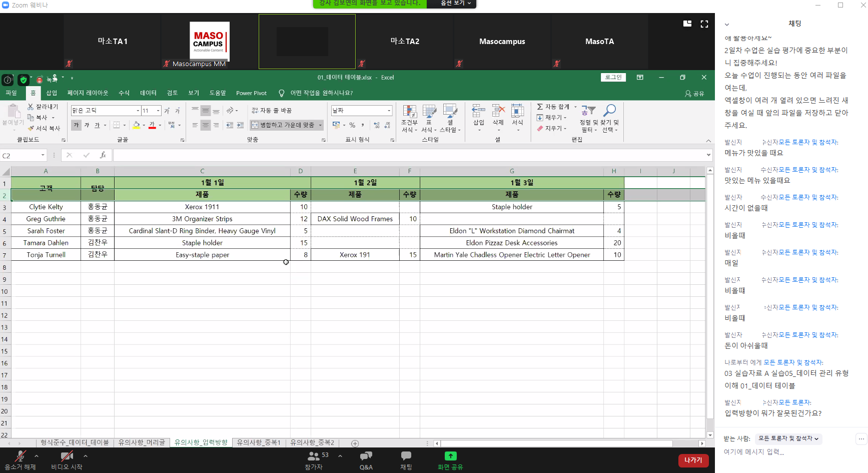The width and height of the screenshot is (868, 473).
Task: Click Find and Select magnifier icon
Action: (609, 111)
